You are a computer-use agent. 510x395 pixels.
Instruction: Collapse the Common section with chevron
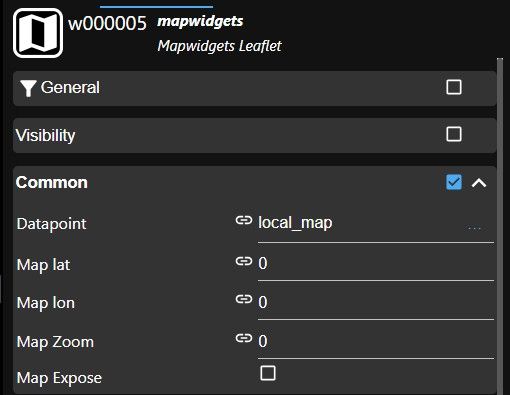tap(479, 183)
